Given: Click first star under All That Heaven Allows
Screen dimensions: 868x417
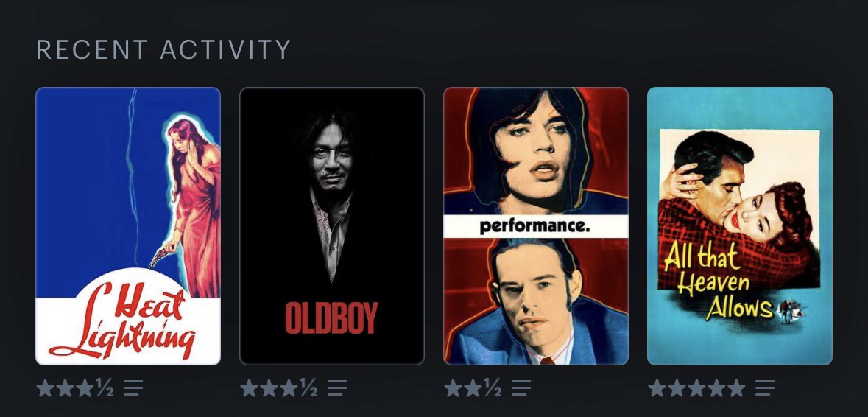Looking at the screenshot, I should click(x=657, y=388).
